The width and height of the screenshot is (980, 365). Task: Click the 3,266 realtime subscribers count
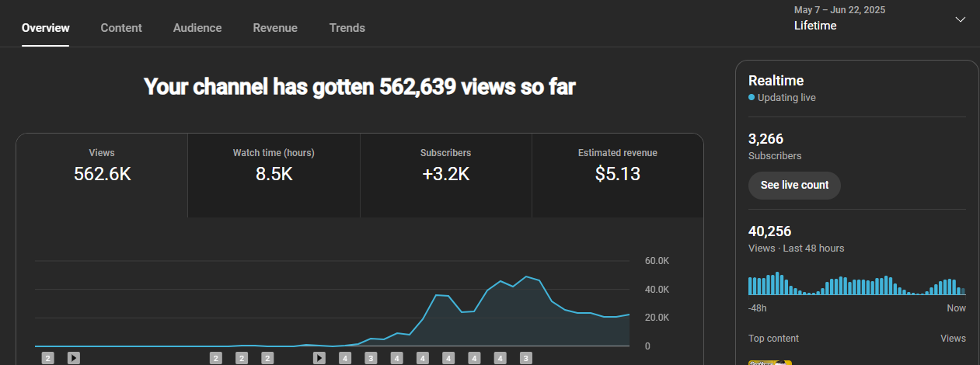coord(766,139)
